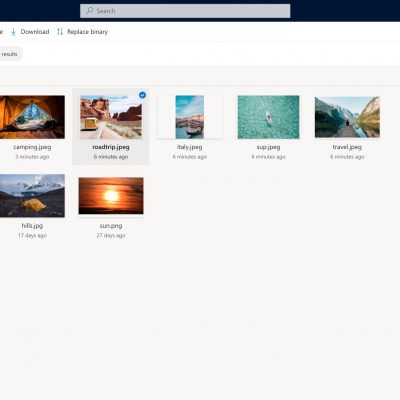The width and height of the screenshot is (400, 400).
Task: Click the camping.jpeg file name
Action: [32, 147]
